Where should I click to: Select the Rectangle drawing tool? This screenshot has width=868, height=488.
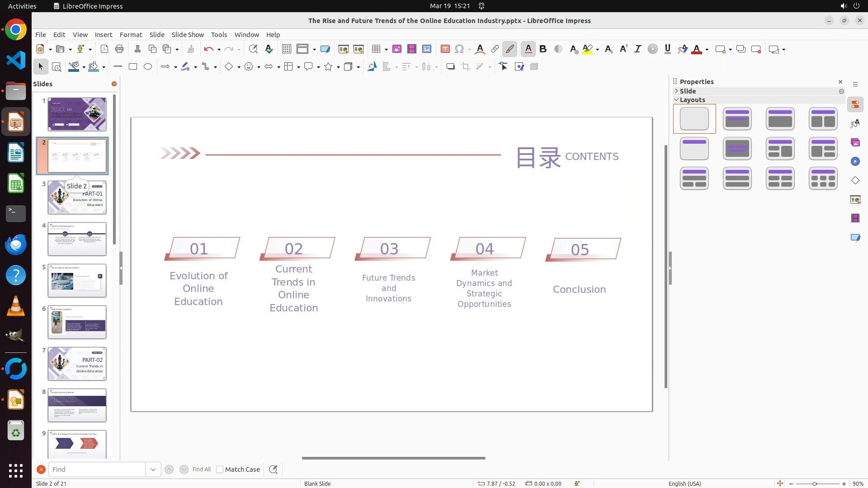tap(133, 67)
